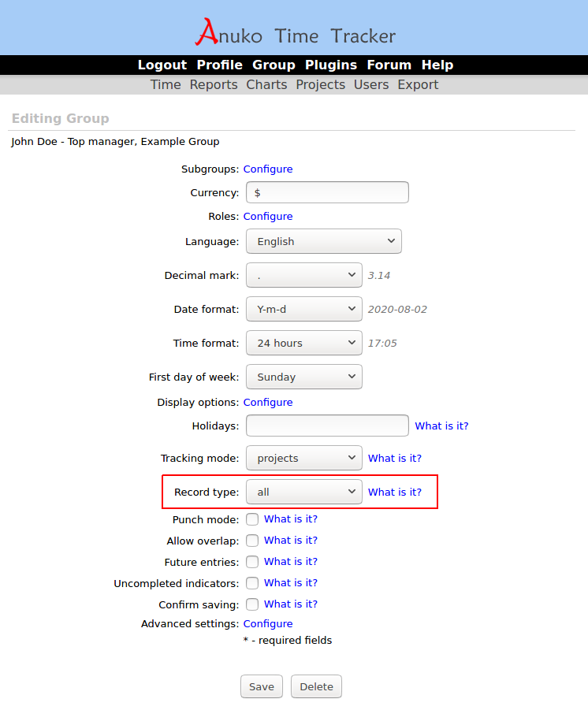
Task: Open Advanced settings Configure link
Action: click(x=268, y=624)
